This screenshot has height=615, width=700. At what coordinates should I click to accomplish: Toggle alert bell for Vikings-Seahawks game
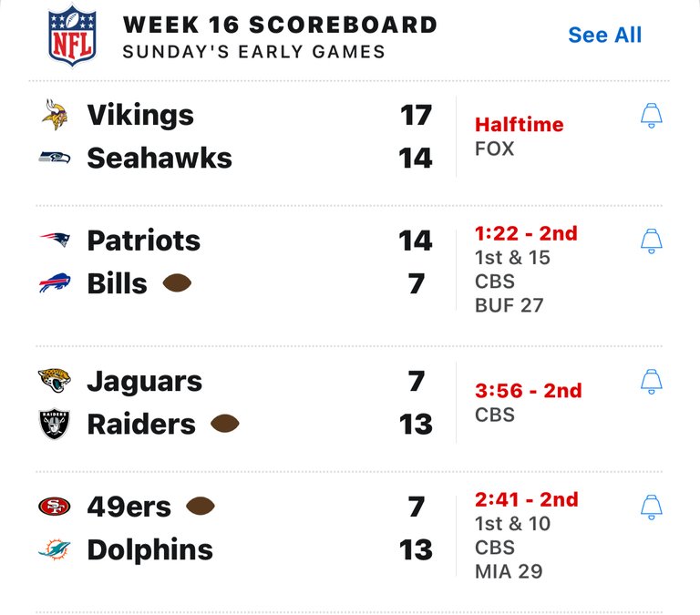pos(652,116)
